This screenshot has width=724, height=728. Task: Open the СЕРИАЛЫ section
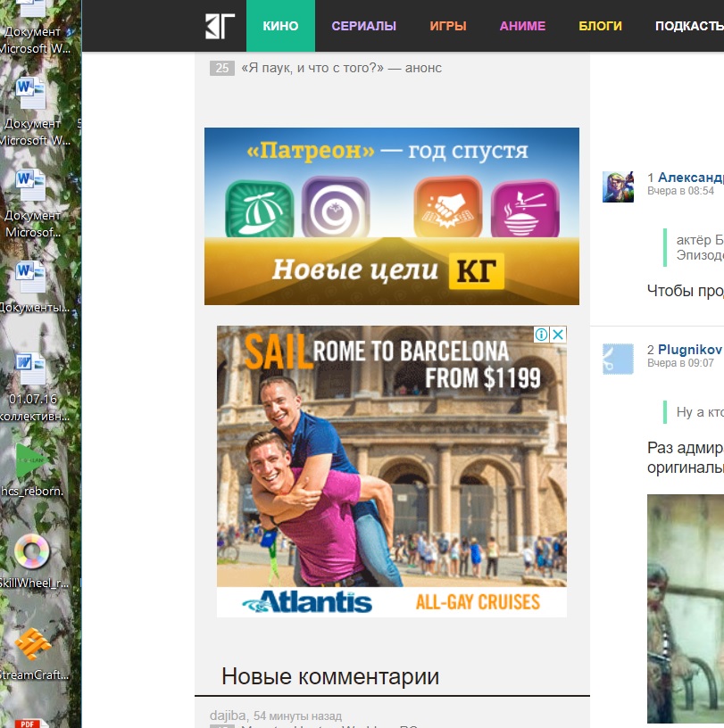(x=364, y=26)
